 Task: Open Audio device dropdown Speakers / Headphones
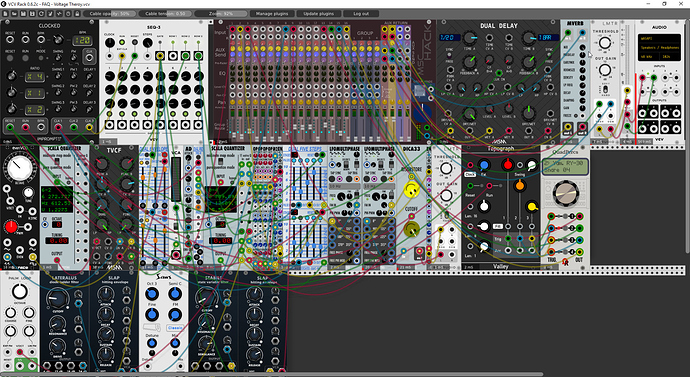659,48
